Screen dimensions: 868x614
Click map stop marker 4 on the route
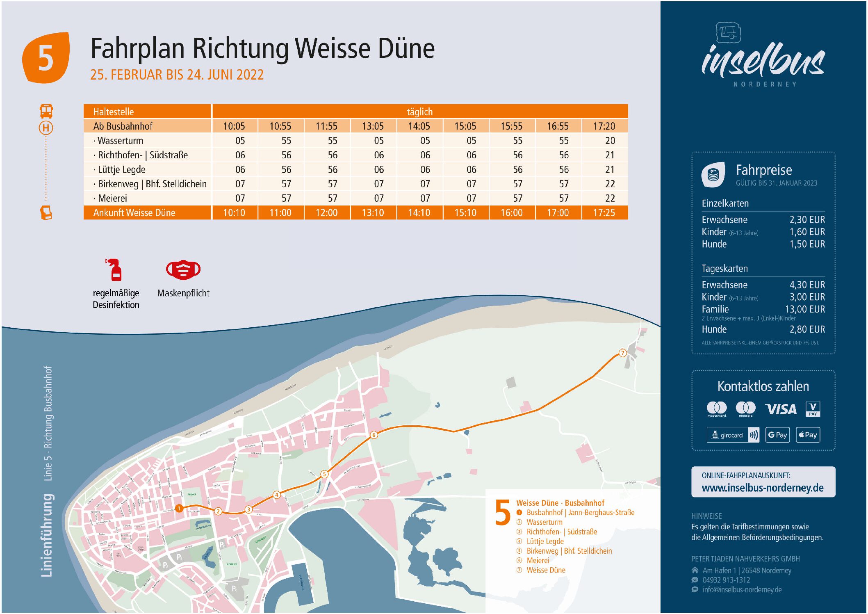click(x=277, y=495)
